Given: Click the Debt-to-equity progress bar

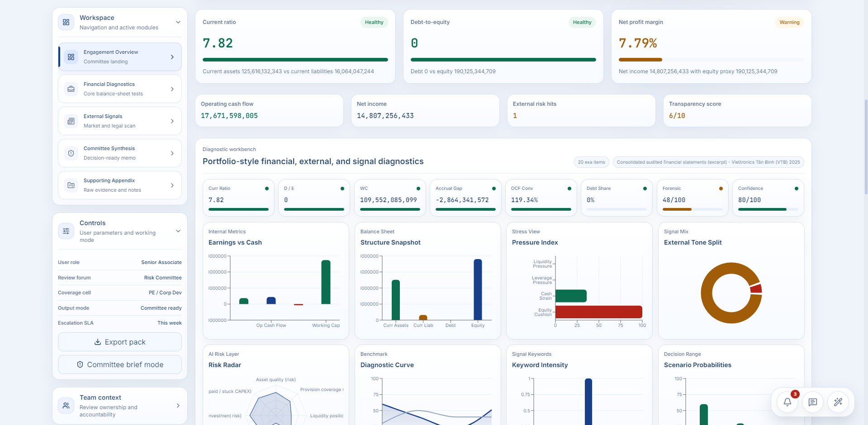Looking at the screenshot, I should 503,60.
